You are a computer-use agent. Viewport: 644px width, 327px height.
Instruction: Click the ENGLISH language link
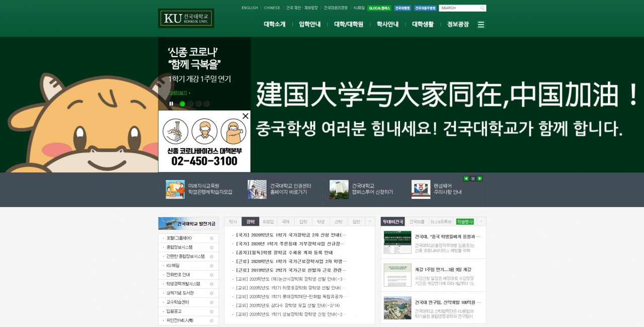[250, 8]
